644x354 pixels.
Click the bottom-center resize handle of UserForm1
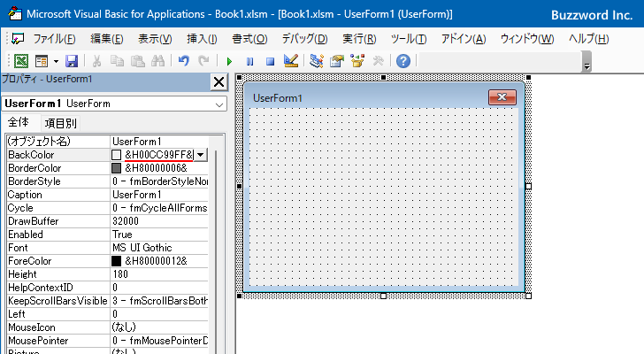(x=383, y=296)
